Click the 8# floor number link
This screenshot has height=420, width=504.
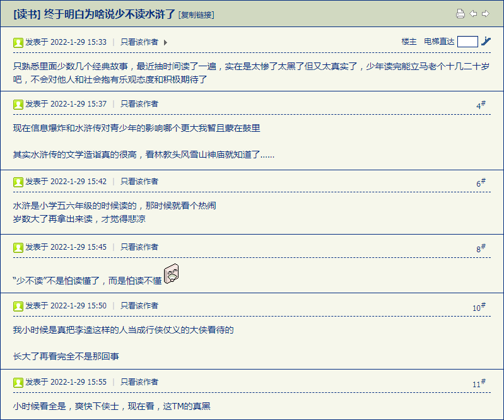tap(481, 248)
